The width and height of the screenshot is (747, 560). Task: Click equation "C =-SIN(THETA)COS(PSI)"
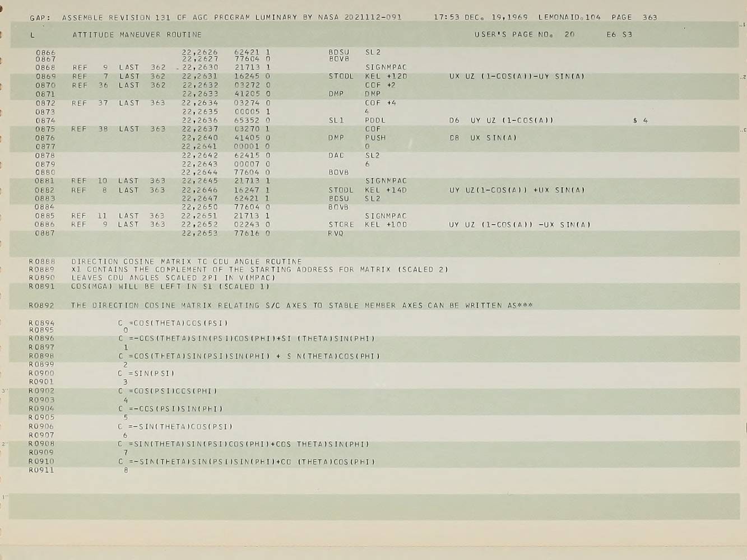pos(175,427)
